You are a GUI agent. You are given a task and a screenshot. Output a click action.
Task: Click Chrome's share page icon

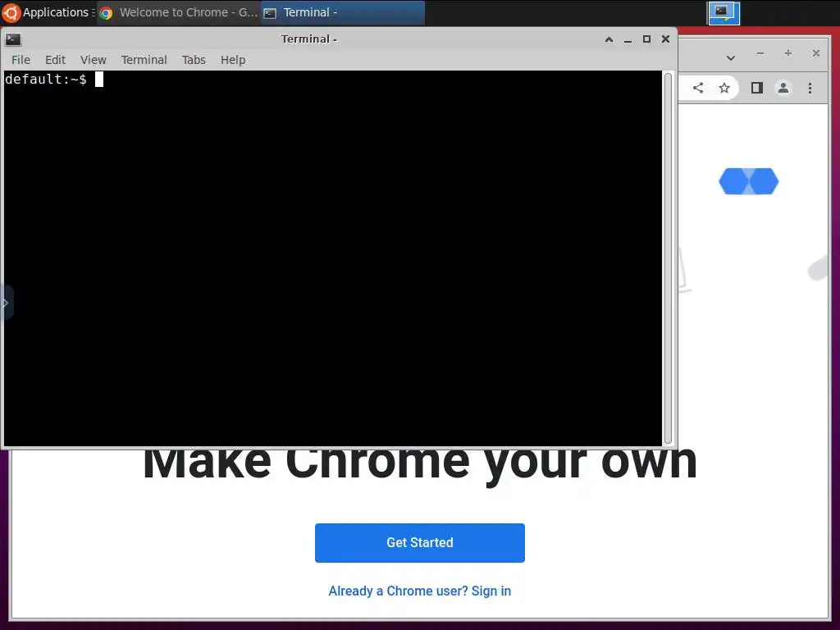[x=697, y=88]
